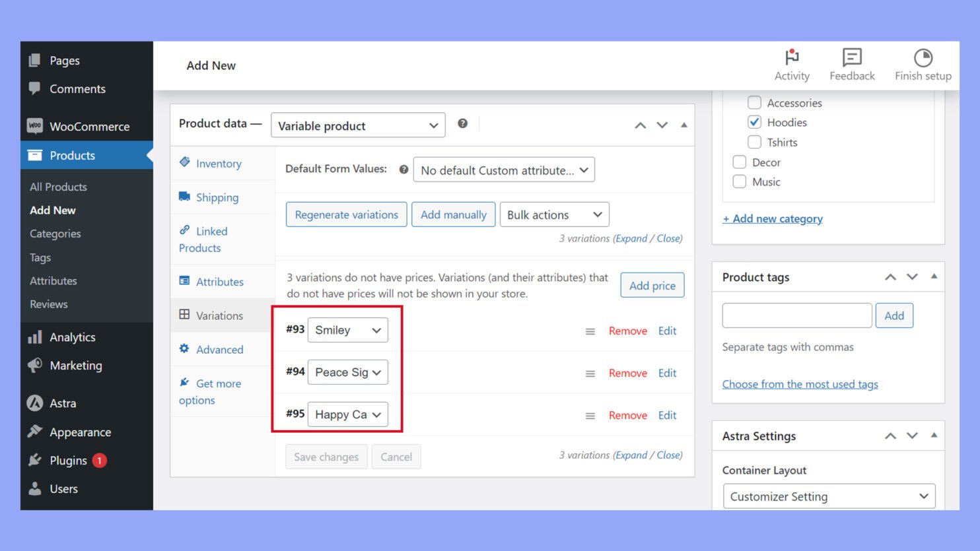Open the attribute dropdown for variation #94
Viewport: 980px width, 551px height.
point(348,372)
